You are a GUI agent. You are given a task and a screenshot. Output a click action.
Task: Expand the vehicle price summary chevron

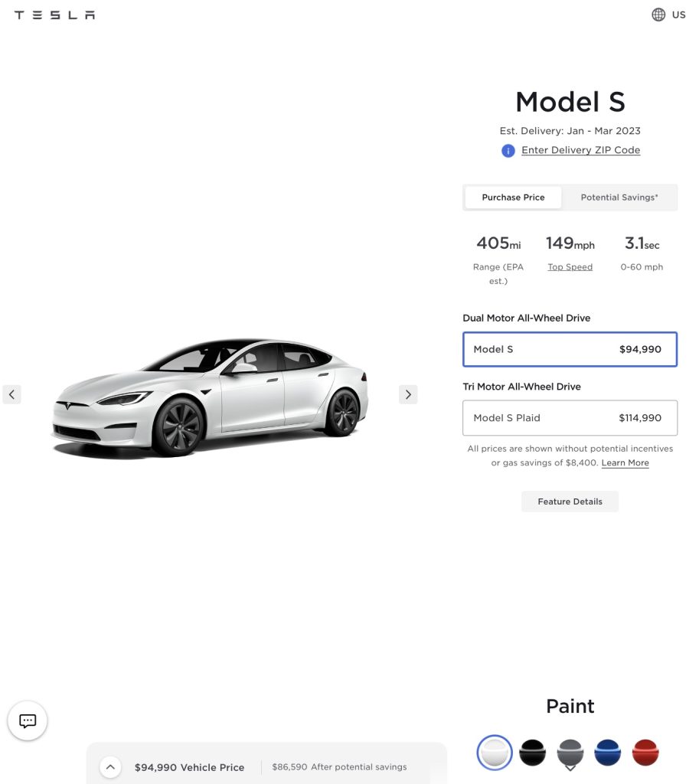[110, 766]
